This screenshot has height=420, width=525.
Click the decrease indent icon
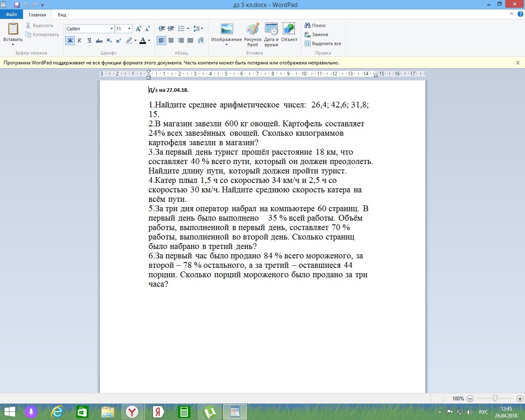(162, 29)
